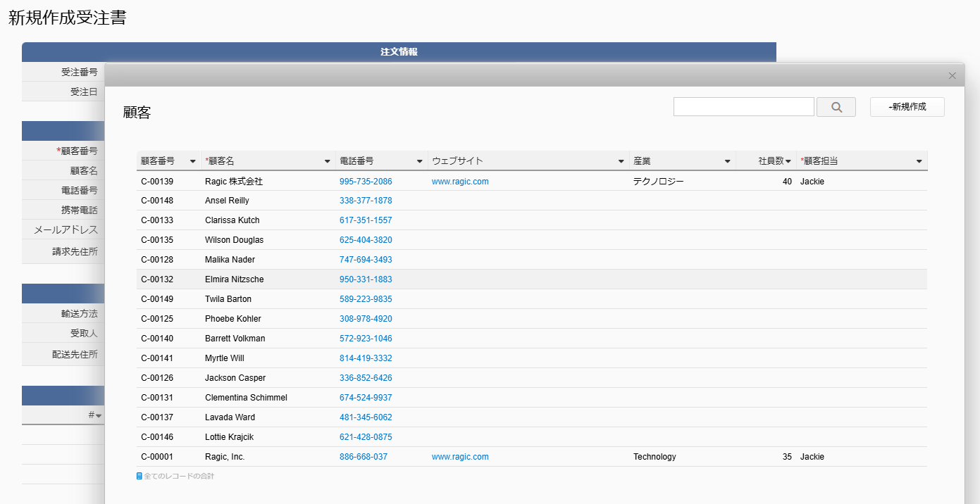Screen dimensions: 980x504
Task: Open the 顧客番号 column sort arrow
Action: pyautogui.click(x=193, y=161)
